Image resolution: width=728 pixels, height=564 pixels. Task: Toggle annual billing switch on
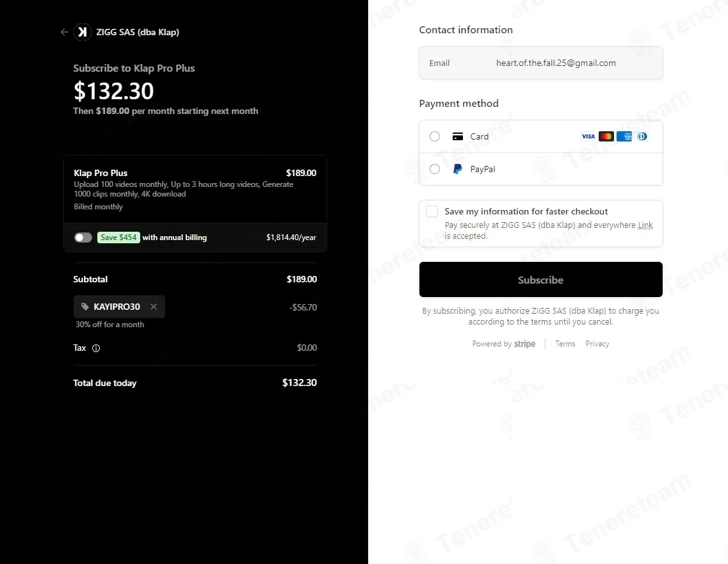[x=83, y=238]
